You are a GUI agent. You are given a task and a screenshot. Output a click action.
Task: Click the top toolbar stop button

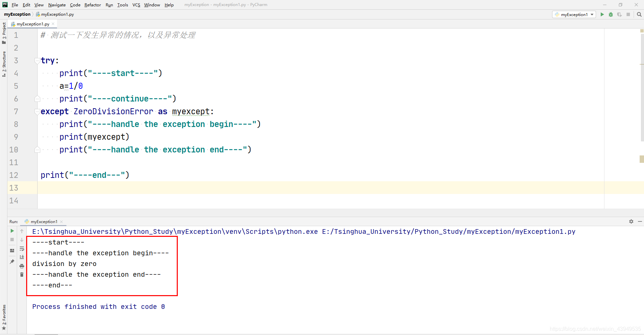628,14
